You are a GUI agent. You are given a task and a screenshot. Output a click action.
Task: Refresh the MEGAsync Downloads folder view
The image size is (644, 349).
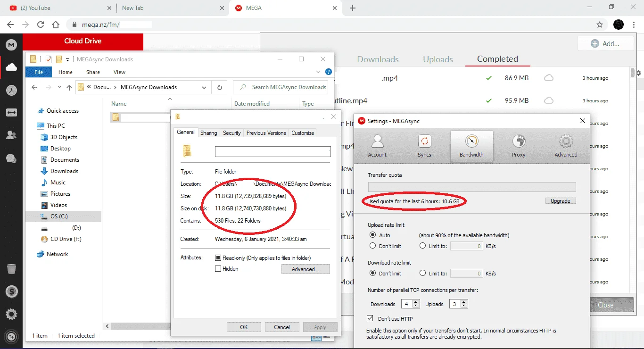coord(219,87)
